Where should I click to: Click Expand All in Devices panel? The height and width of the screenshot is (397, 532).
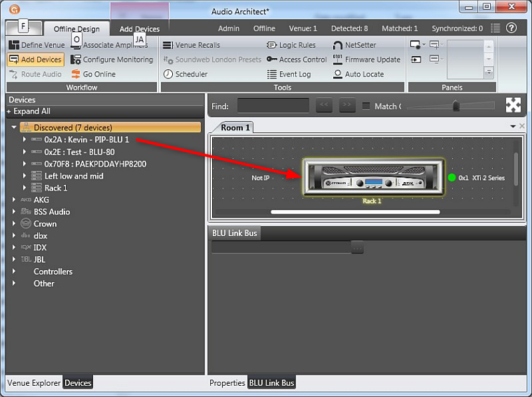(29, 111)
